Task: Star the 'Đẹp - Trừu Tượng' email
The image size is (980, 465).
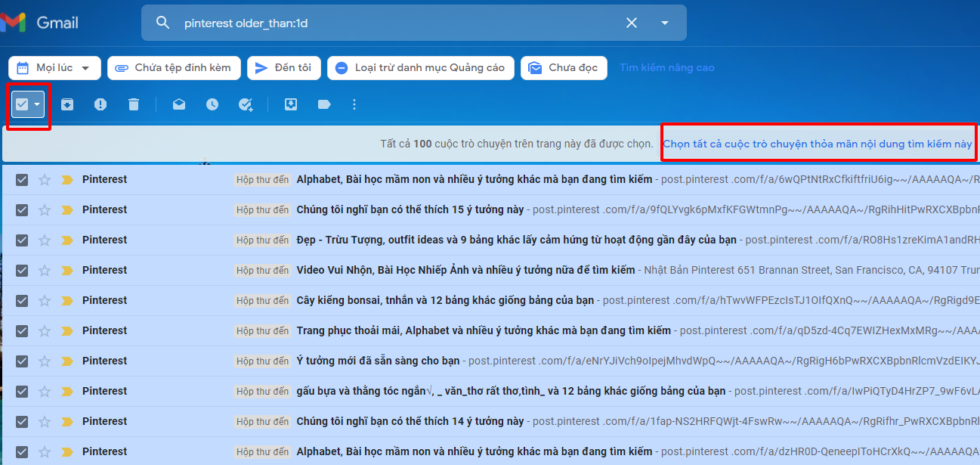Action: pos(45,240)
